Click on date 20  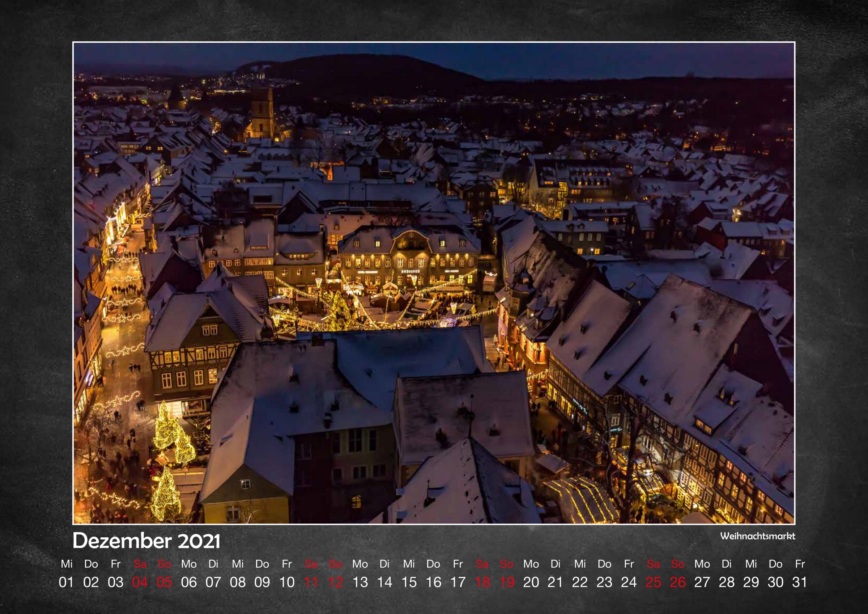coord(531,582)
